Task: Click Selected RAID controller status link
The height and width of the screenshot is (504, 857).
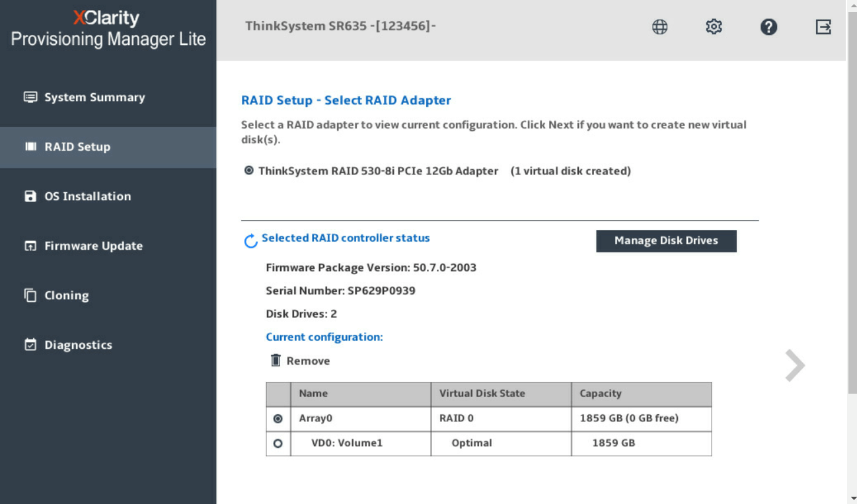Action: (346, 238)
